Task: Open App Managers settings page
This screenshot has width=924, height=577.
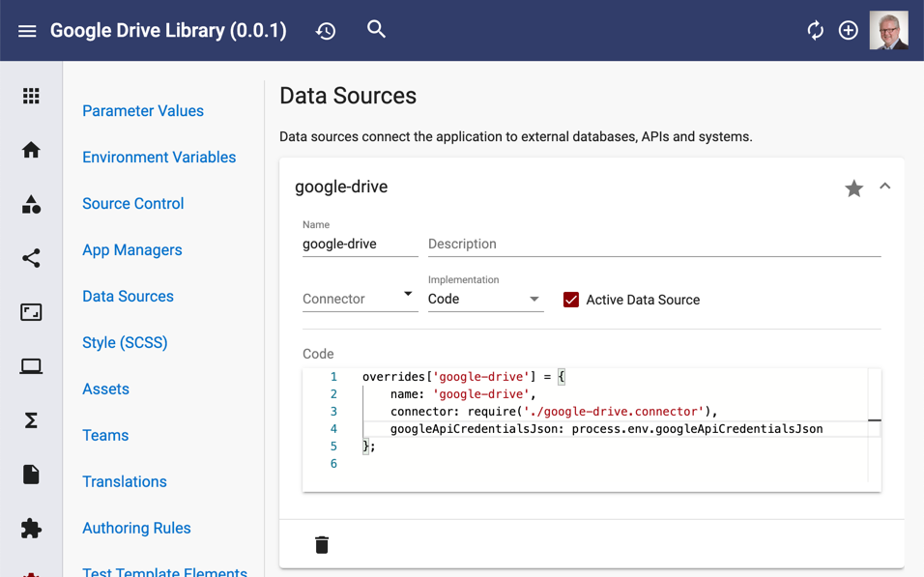Action: click(x=132, y=250)
